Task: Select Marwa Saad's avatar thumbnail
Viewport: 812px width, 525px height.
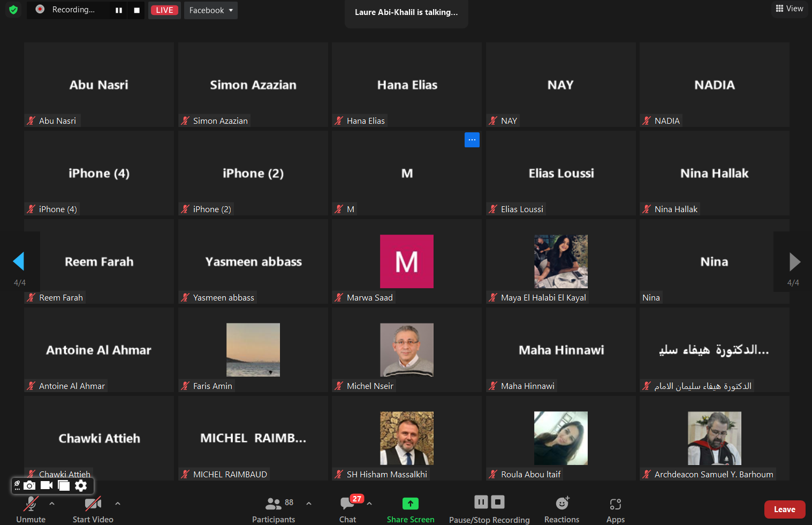Action: click(x=407, y=261)
